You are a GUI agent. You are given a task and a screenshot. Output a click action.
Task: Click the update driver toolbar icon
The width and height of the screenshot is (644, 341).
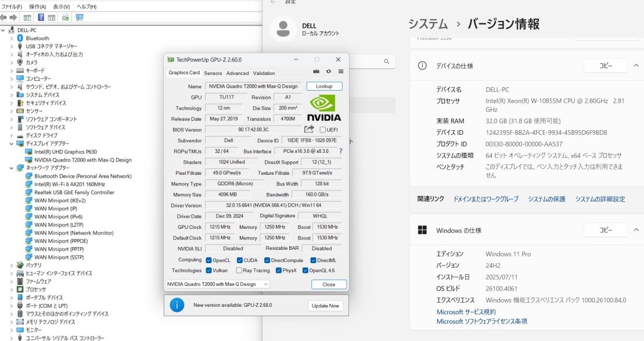tap(65, 17)
